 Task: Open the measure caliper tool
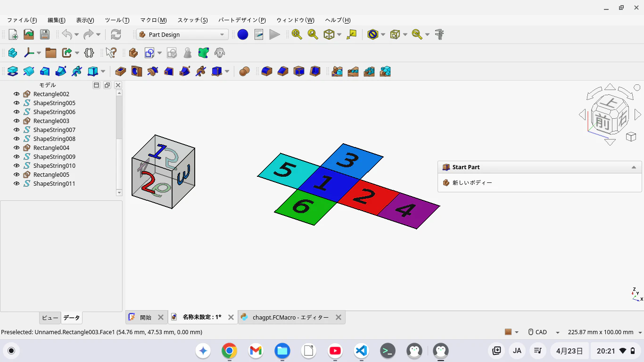click(x=439, y=34)
